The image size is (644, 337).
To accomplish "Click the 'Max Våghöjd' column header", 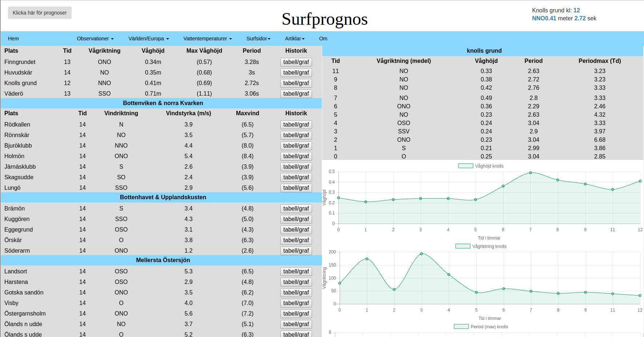I will 204,51.
